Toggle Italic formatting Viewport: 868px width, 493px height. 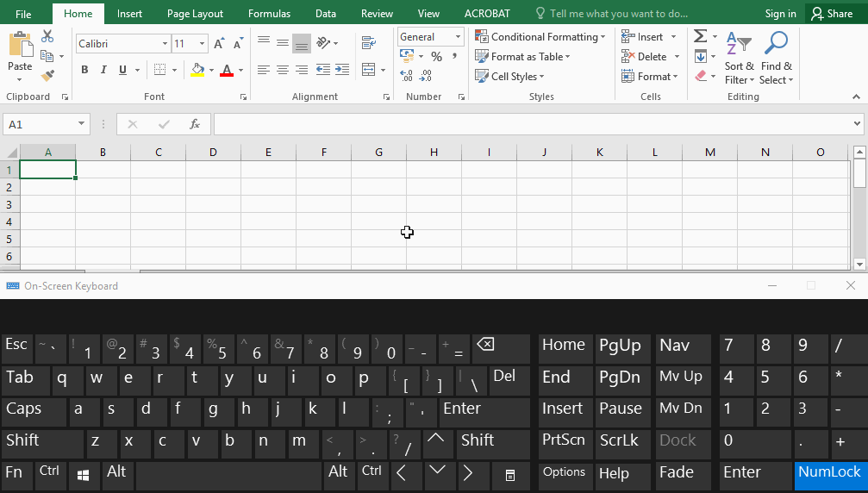(104, 70)
